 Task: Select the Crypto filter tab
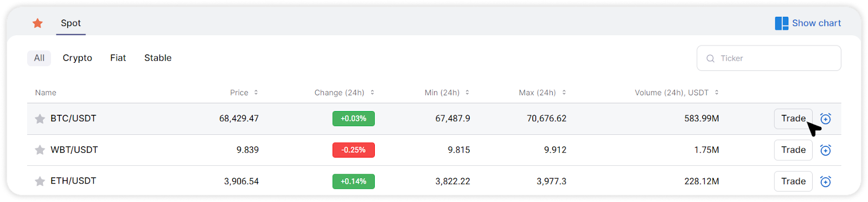[x=78, y=58]
